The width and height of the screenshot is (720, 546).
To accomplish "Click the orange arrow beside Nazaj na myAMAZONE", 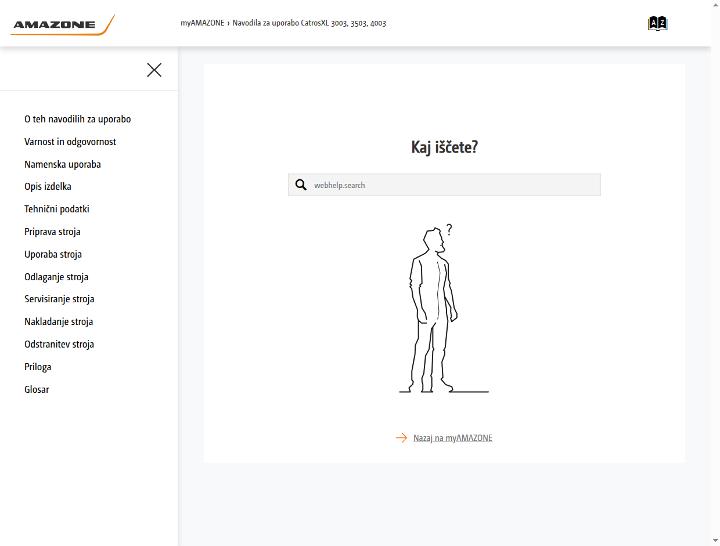I will (401, 438).
